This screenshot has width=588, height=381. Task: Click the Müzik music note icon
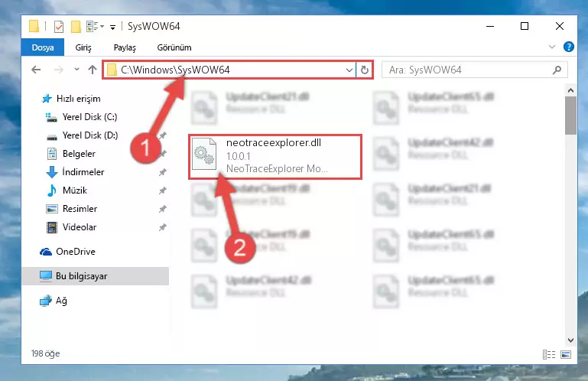tap(52, 190)
